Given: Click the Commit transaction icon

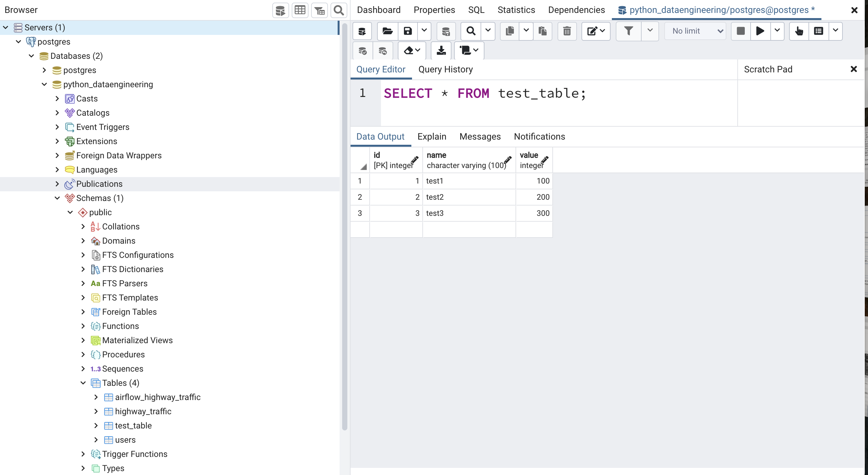Looking at the screenshot, I should [x=363, y=50].
